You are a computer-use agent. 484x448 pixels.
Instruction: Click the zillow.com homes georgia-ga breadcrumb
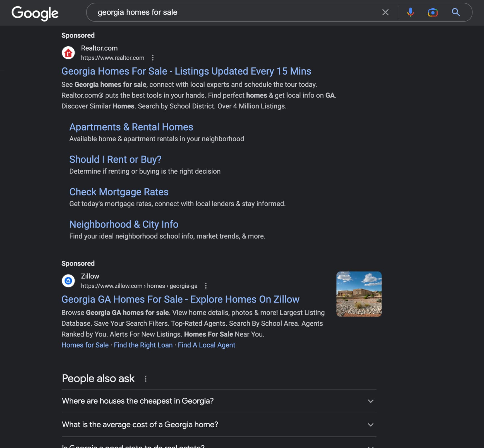pos(139,286)
